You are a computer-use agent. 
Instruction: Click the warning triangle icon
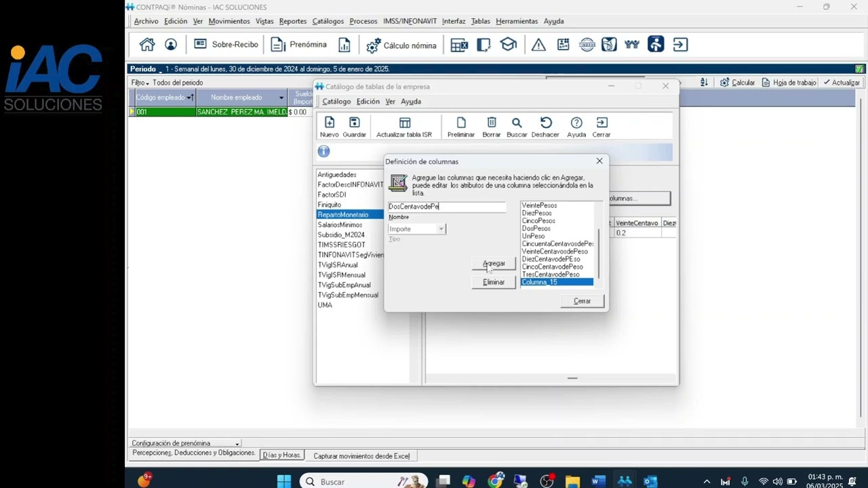click(x=538, y=45)
